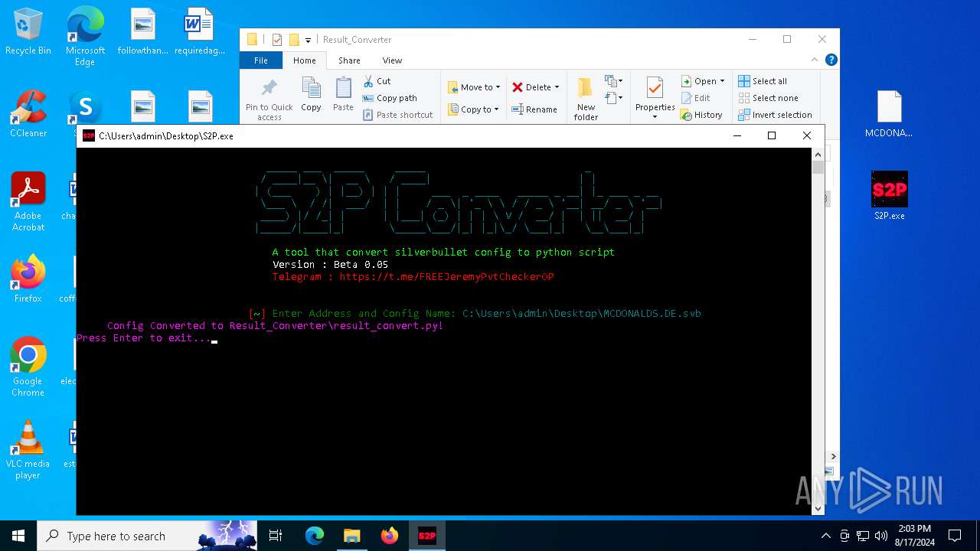Viewport: 980px width, 551px height.
Task: Open Task View on taskbar
Action: coord(276,536)
